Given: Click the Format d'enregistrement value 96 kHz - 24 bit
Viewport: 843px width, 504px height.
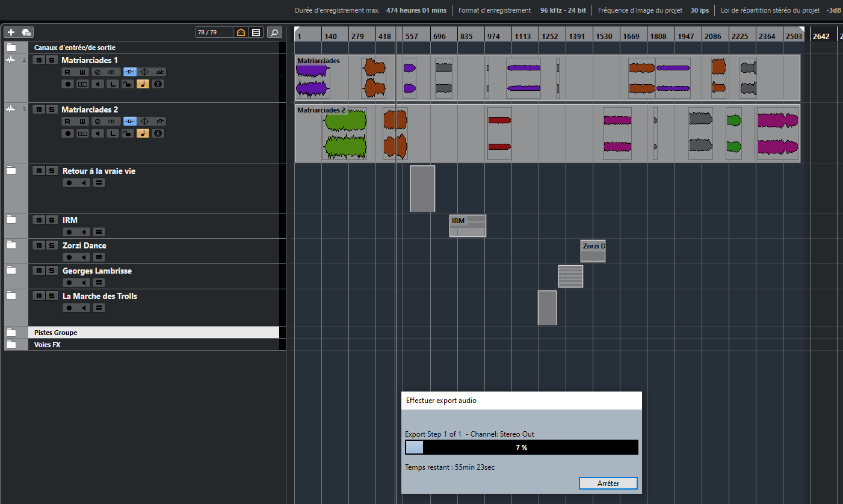Looking at the screenshot, I should (x=563, y=10).
